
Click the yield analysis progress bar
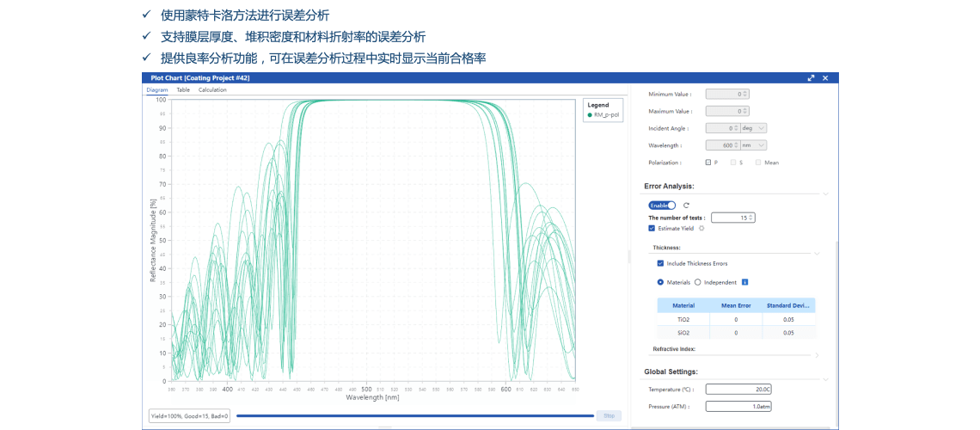tap(414, 415)
